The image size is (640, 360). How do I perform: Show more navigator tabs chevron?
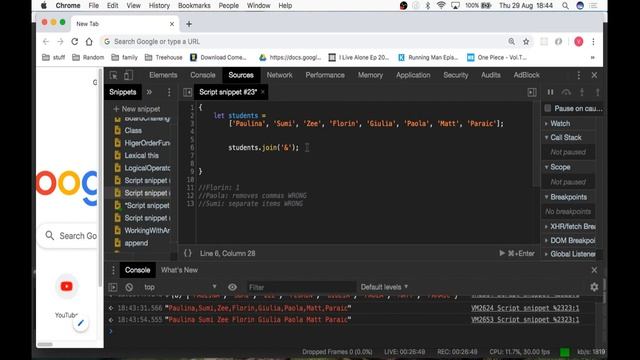(x=149, y=92)
